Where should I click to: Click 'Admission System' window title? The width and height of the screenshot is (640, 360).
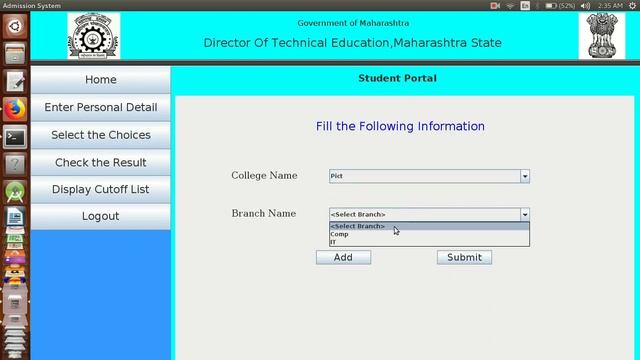pos(32,6)
